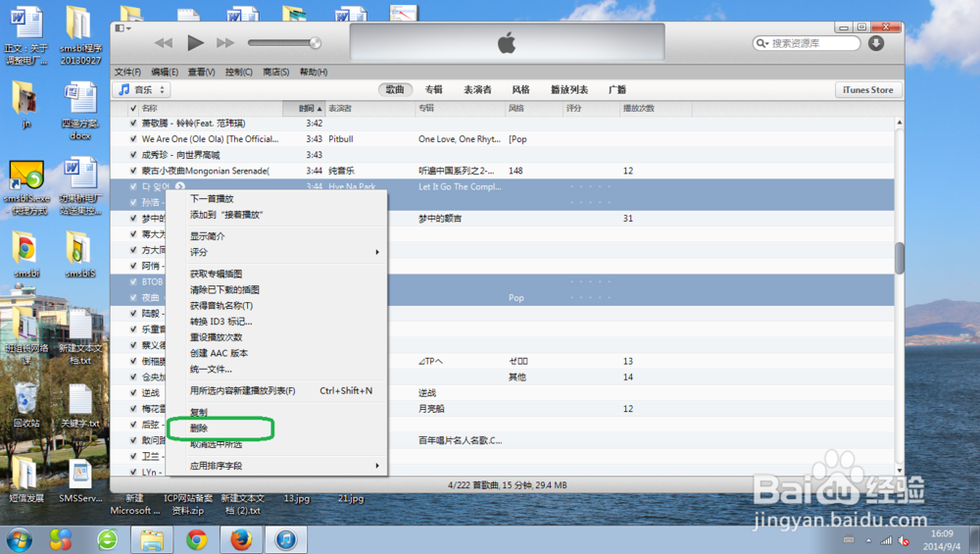980x554 pixels.
Task: Open the 音乐 library selector dropdown
Action: coord(142,89)
